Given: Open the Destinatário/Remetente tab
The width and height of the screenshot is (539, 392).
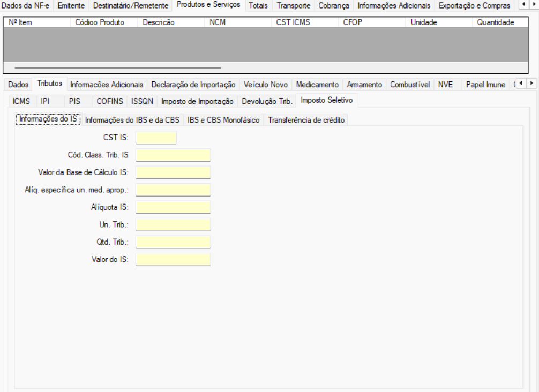Looking at the screenshot, I should tap(131, 5).
